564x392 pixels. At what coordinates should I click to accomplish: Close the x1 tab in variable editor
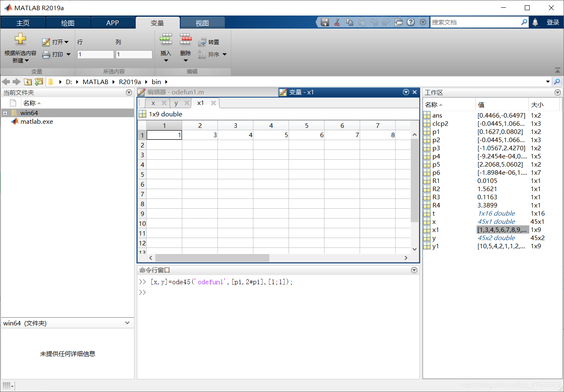[213, 103]
